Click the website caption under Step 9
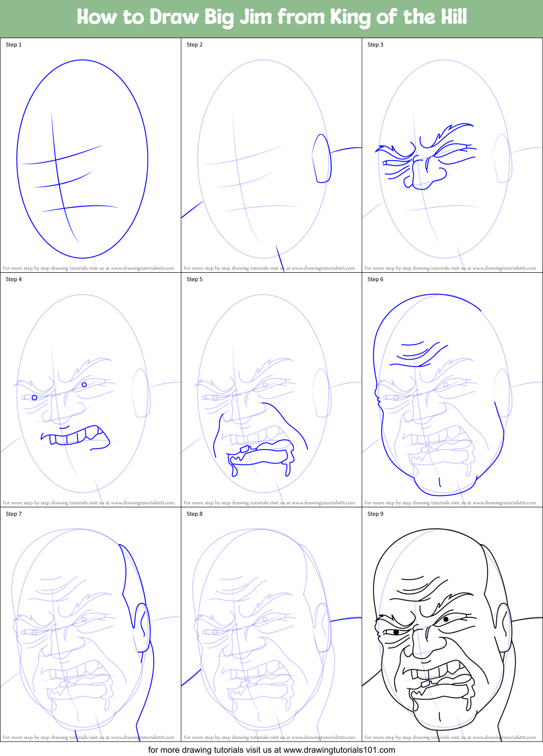Screen dimensions: 543x756 click(450, 738)
